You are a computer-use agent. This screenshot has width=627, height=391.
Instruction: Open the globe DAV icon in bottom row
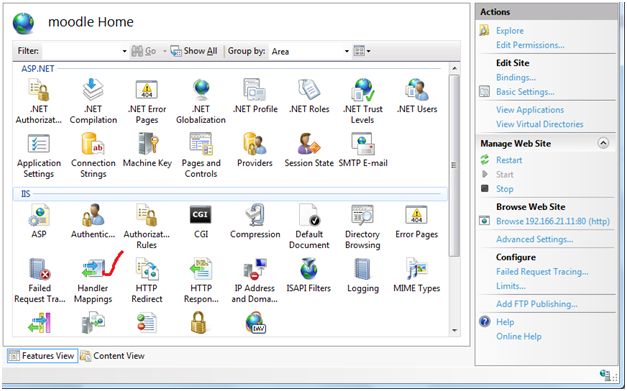click(256, 322)
